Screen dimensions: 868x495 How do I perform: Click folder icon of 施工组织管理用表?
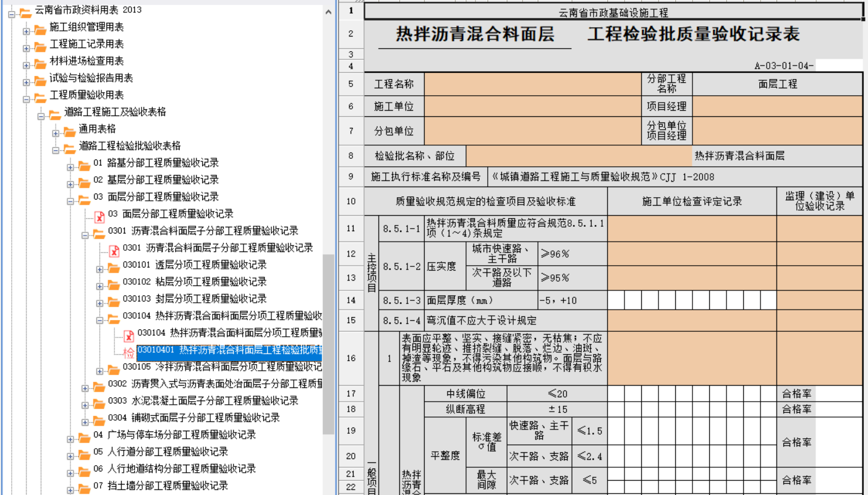(40, 28)
